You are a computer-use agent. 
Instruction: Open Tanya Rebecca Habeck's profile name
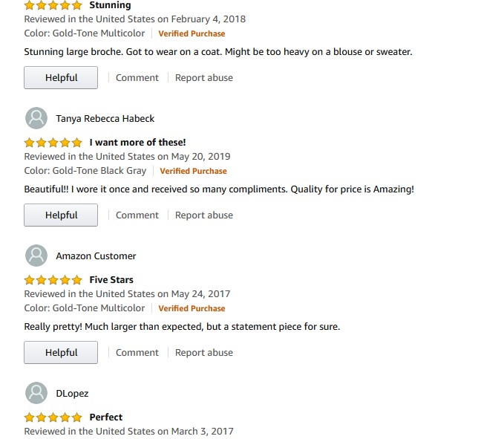[x=105, y=118]
